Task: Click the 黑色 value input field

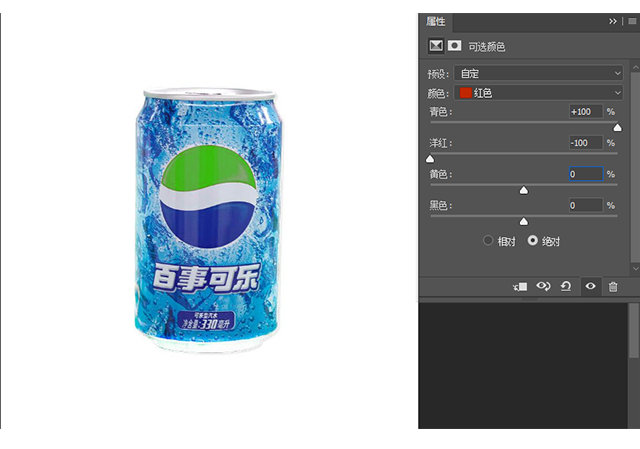Action: pyautogui.click(x=586, y=205)
